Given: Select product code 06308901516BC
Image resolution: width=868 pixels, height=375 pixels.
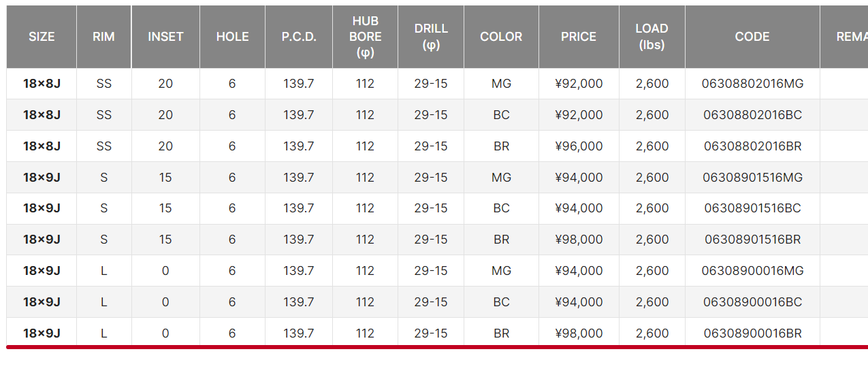Looking at the screenshot, I should tap(752, 208).
